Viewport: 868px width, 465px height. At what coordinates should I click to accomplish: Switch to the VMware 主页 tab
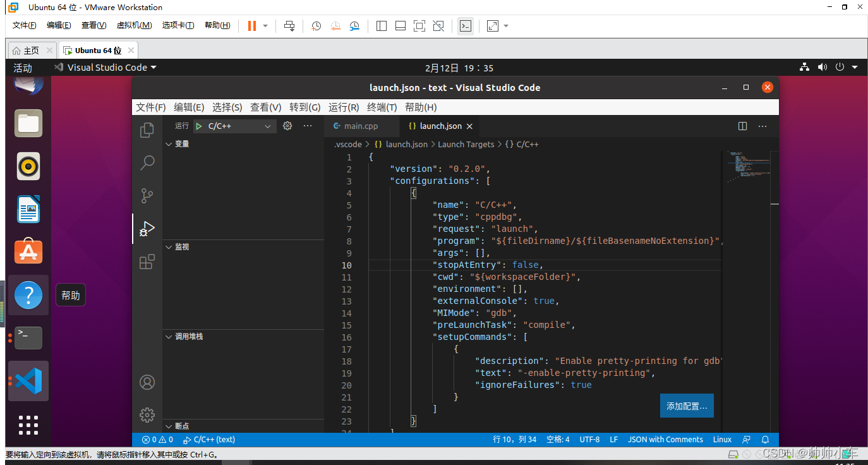coord(32,51)
